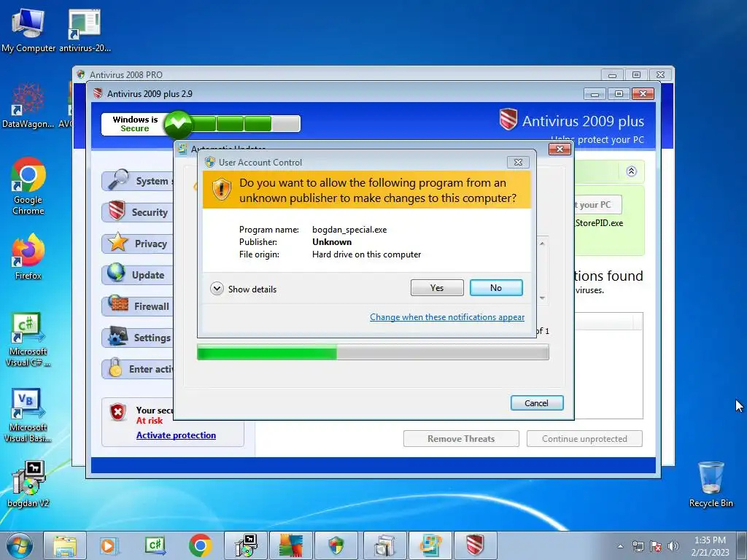
Task: Open Firewall section in Antivirus 2009
Action: (x=138, y=306)
